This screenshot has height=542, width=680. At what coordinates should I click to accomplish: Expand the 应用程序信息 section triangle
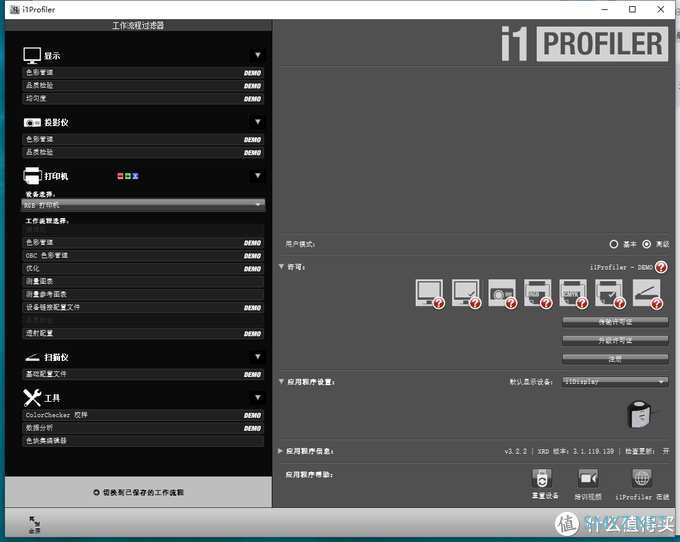tap(281, 451)
